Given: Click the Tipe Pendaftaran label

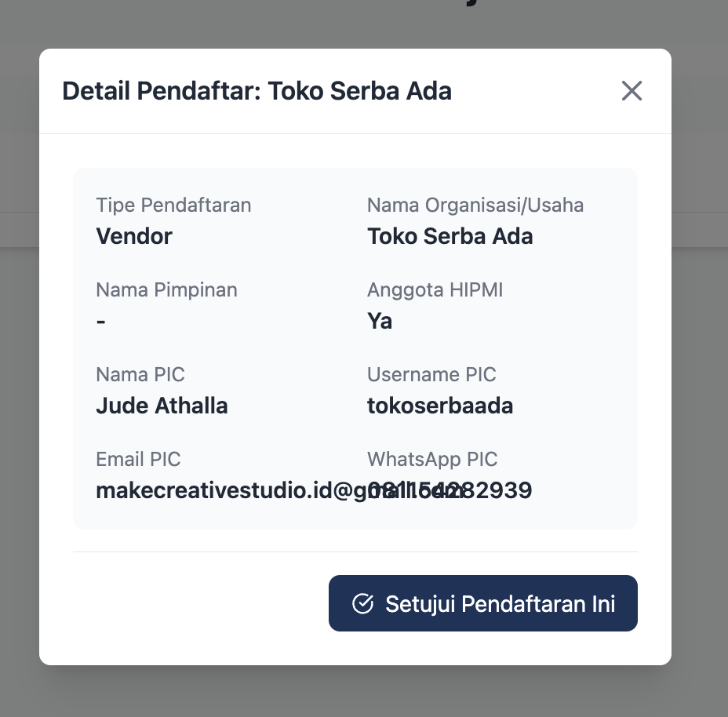Looking at the screenshot, I should click(173, 206).
